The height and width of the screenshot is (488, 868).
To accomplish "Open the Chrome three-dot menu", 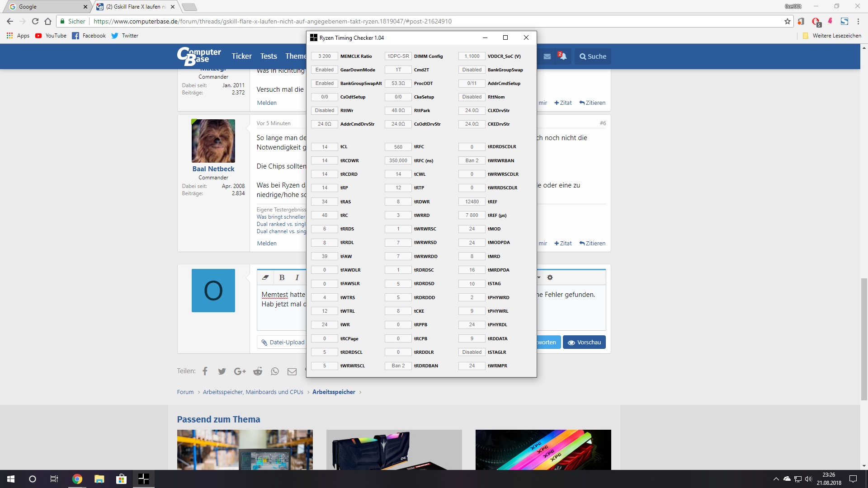I will point(858,21).
